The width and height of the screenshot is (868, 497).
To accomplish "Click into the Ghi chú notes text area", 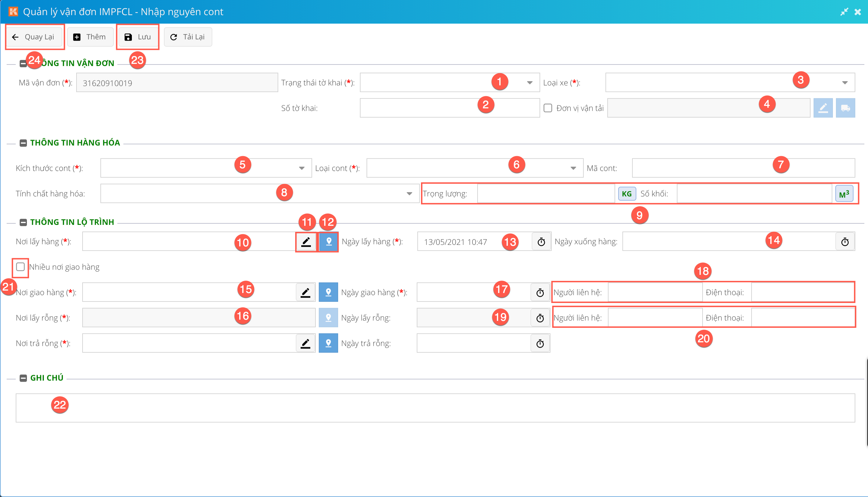I will coord(435,408).
